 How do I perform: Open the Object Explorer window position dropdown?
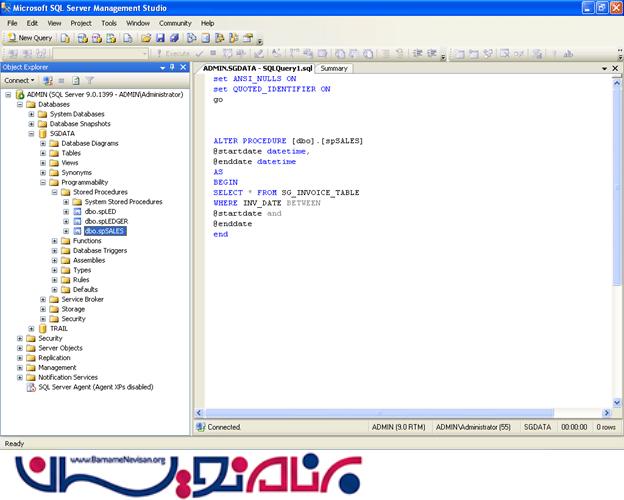click(162, 68)
